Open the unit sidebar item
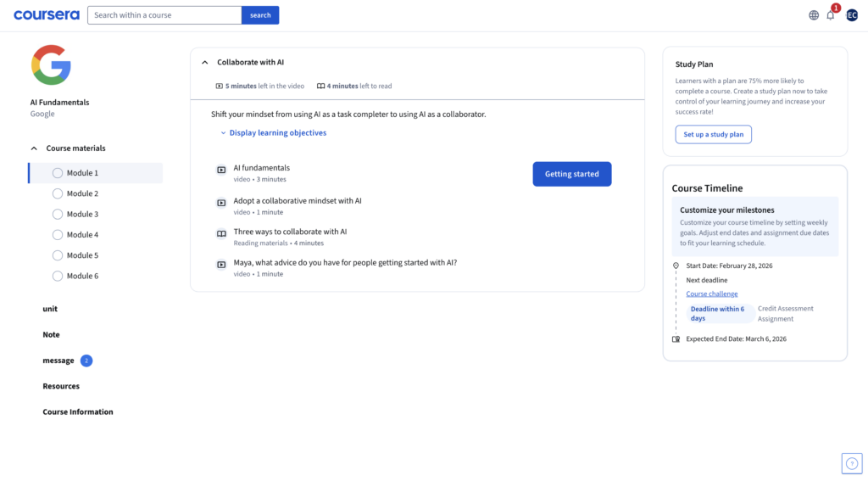 (x=50, y=309)
